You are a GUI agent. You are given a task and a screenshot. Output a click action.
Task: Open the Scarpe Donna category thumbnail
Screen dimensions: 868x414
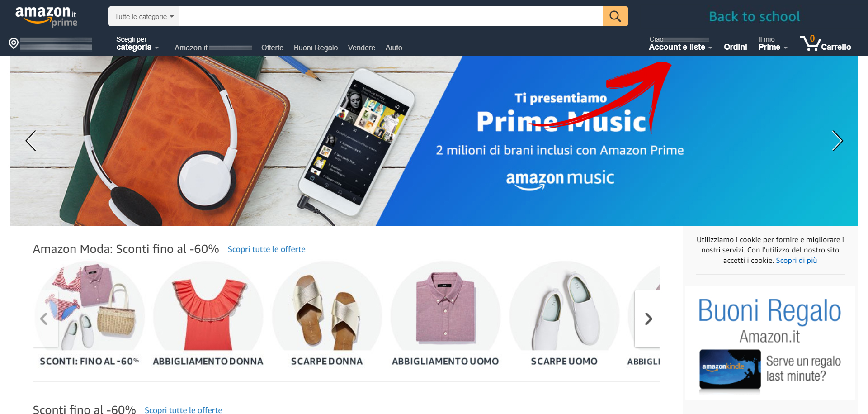(327, 314)
